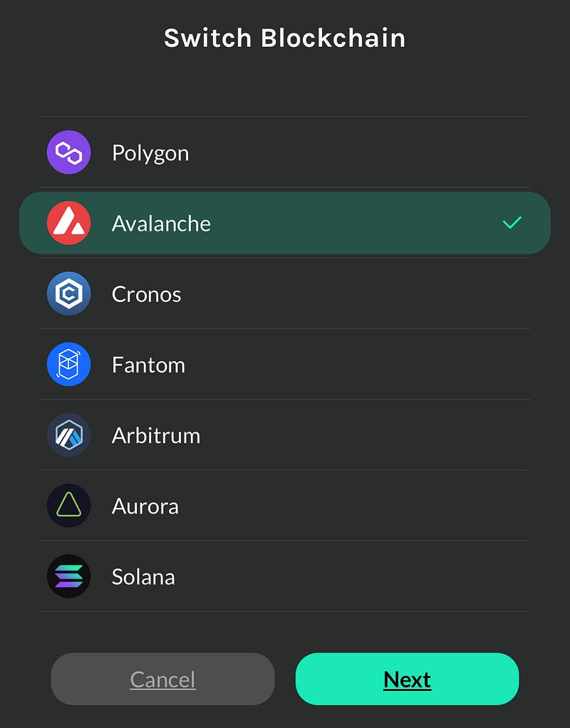Choose the Arbitrum text label
570x728 pixels.
pyautogui.click(x=156, y=435)
